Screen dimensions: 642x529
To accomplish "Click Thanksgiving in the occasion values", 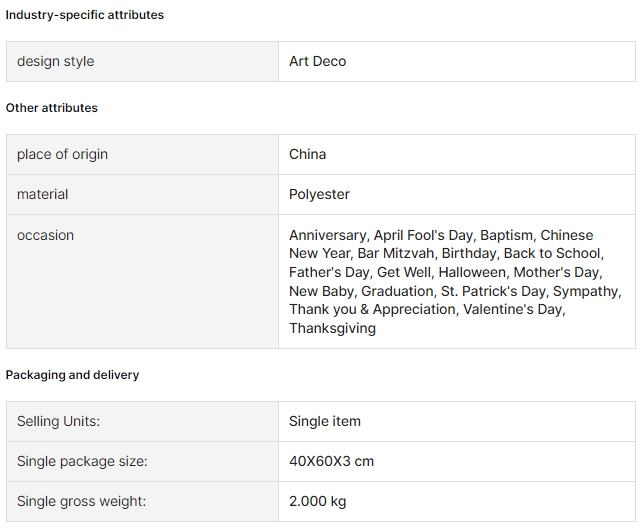I will click(332, 328).
